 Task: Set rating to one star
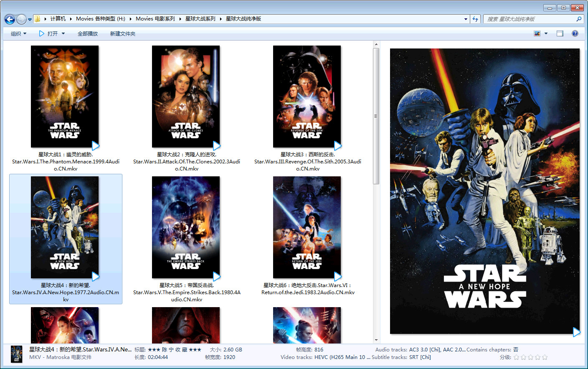pos(517,357)
